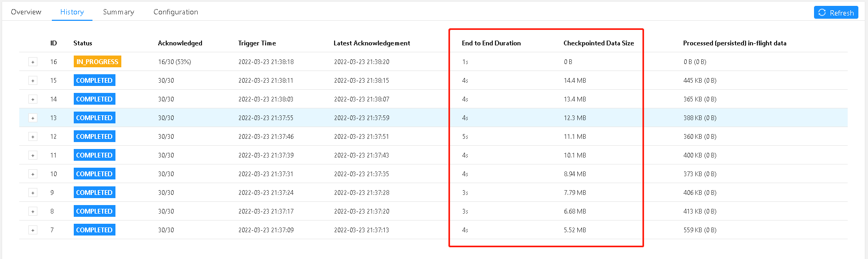Click COMPLETED badge for checkpoint 10
The width and height of the screenshot is (868, 259).
[95, 174]
